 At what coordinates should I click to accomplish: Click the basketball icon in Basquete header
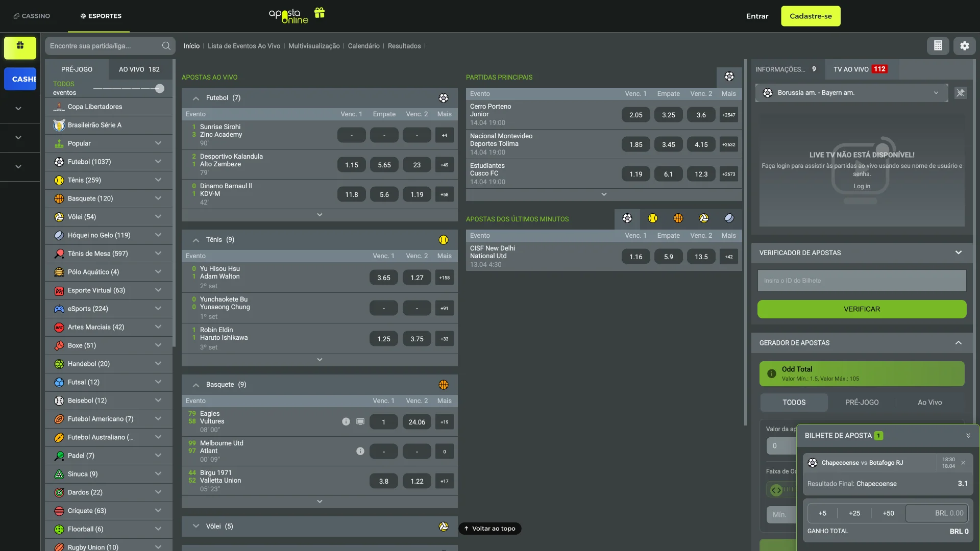444,385
